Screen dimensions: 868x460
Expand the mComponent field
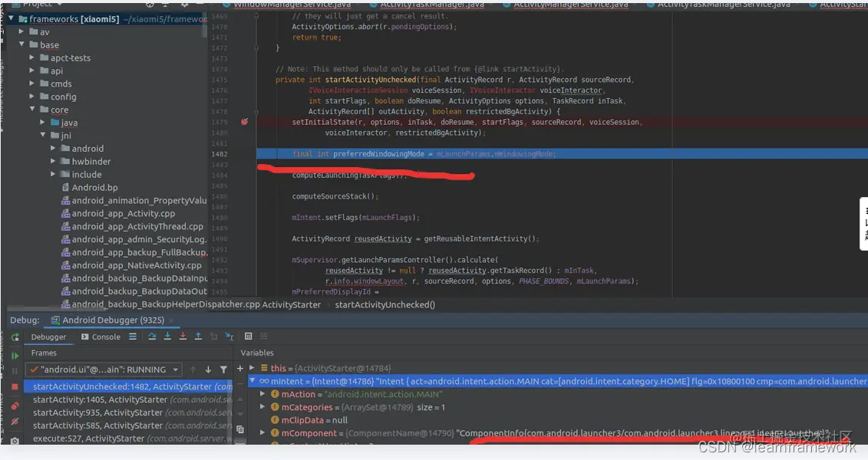coord(262,433)
